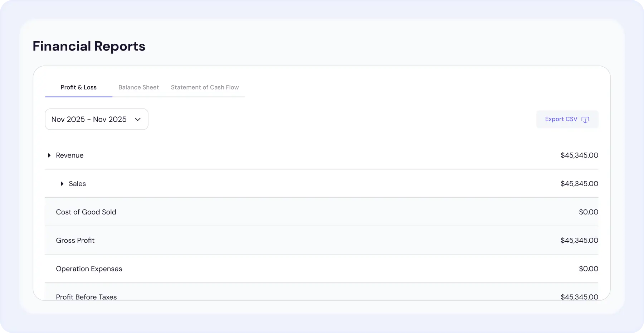Switch to the Balance Sheet tab
This screenshot has width=644, height=333.
[x=138, y=87]
